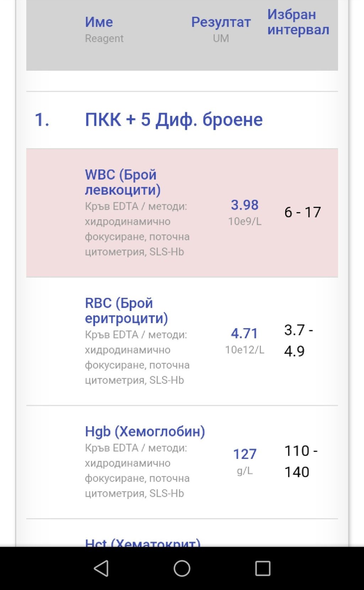This screenshot has height=590, width=364.
Task: Open the partially visible Hct (Хематокрит) row
Action: 143,542
